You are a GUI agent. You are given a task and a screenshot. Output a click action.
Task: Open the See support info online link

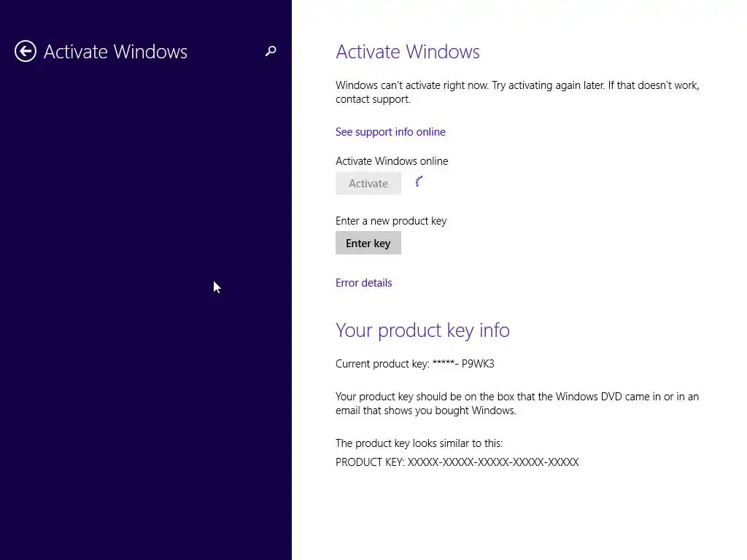pos(390,132)
